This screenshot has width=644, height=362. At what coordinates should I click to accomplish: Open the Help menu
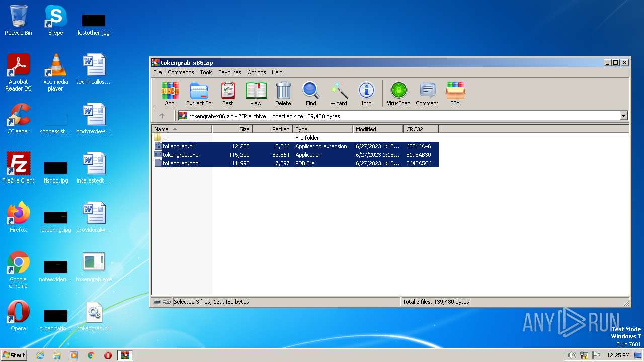277,72
